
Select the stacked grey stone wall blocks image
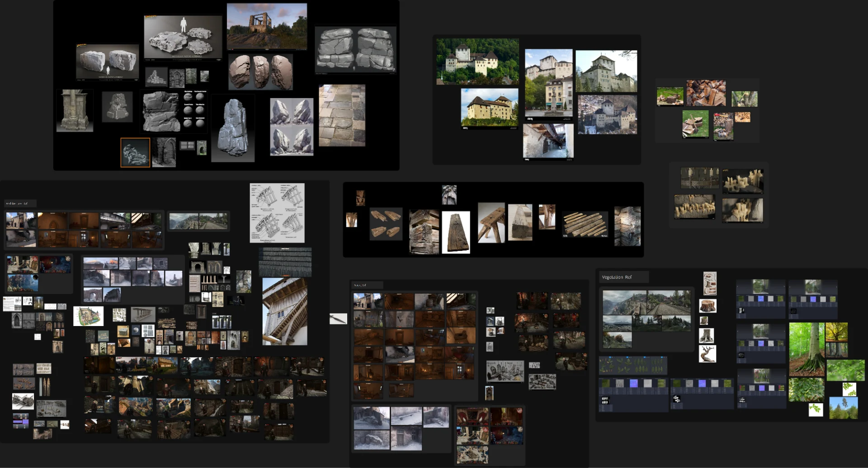pyautogui.click(x=355, y=50)
